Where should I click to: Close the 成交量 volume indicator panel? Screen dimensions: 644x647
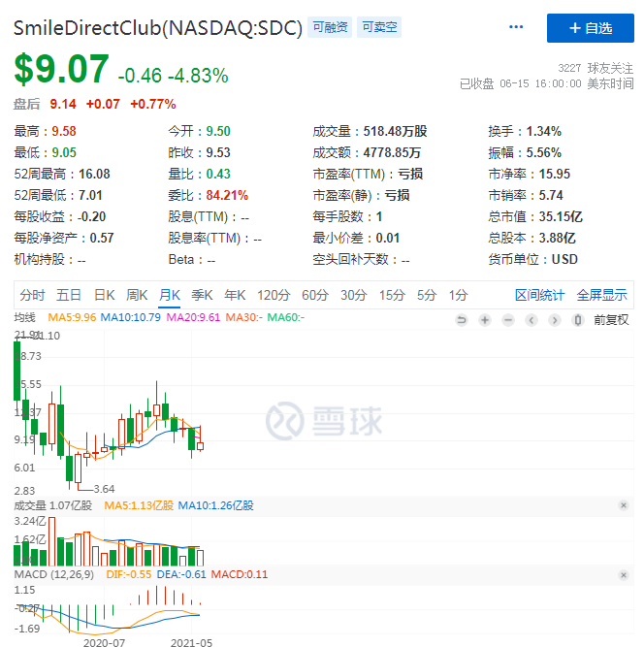point(624,505)
